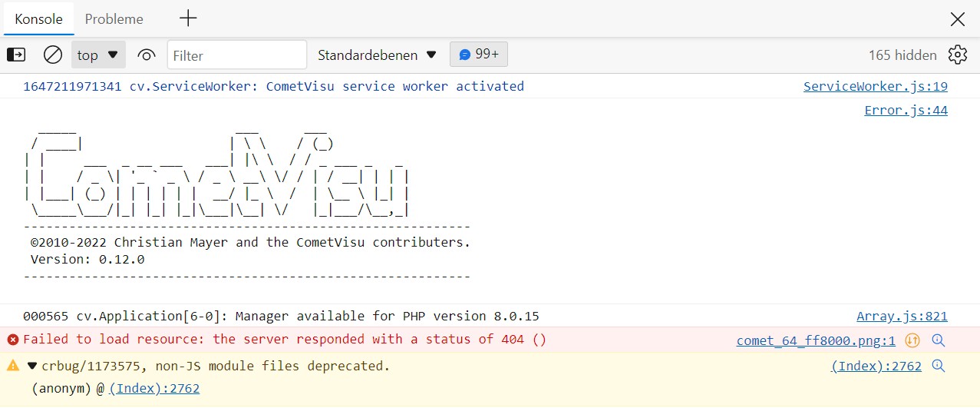Open the Error.js:44 source link
980x408 pixels.
tap(906, 111)
